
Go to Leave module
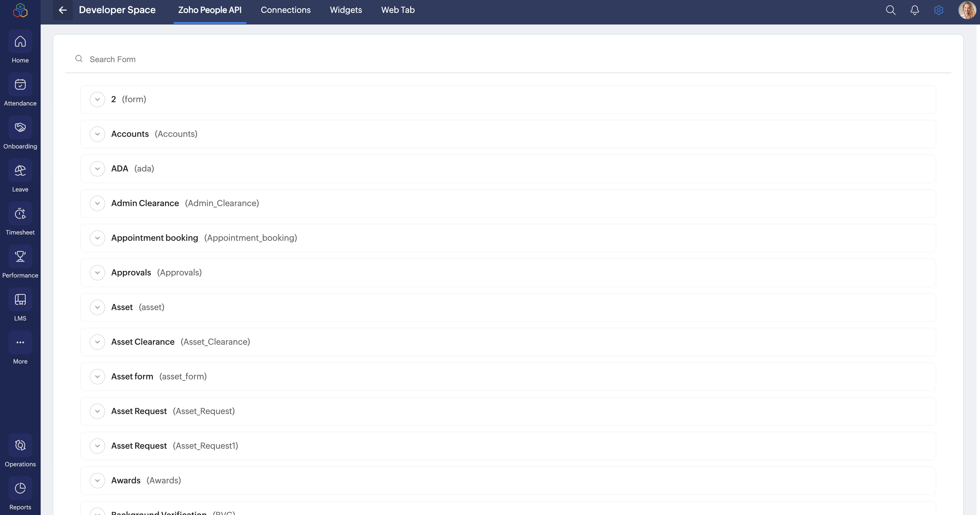point(20,171)
